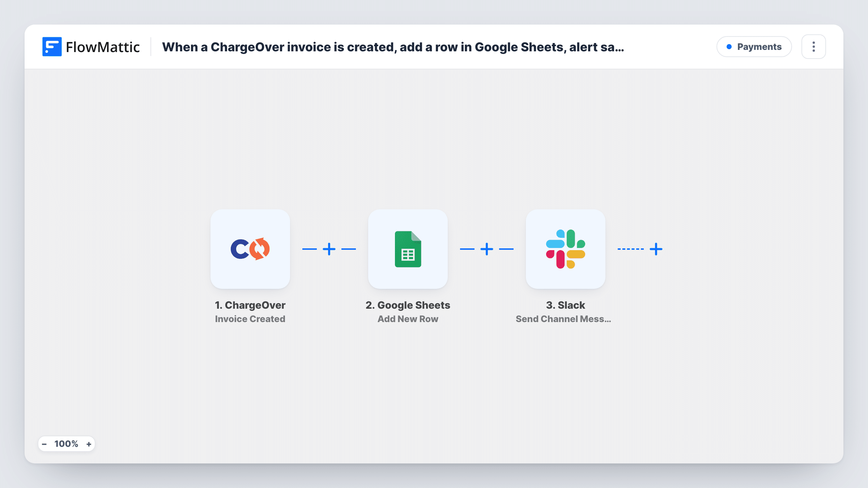Add step between ChargeOver and Google Sheets
868x488 pixels.
329,249
